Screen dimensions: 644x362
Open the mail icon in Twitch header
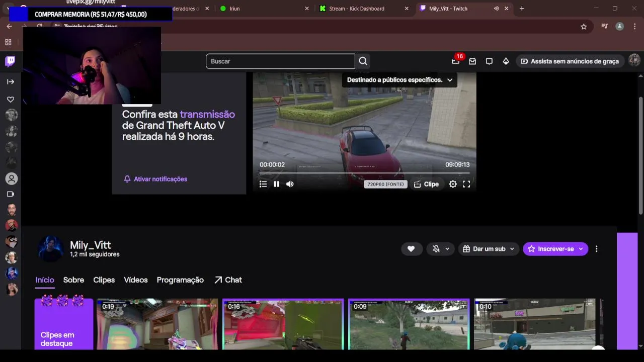472,61
